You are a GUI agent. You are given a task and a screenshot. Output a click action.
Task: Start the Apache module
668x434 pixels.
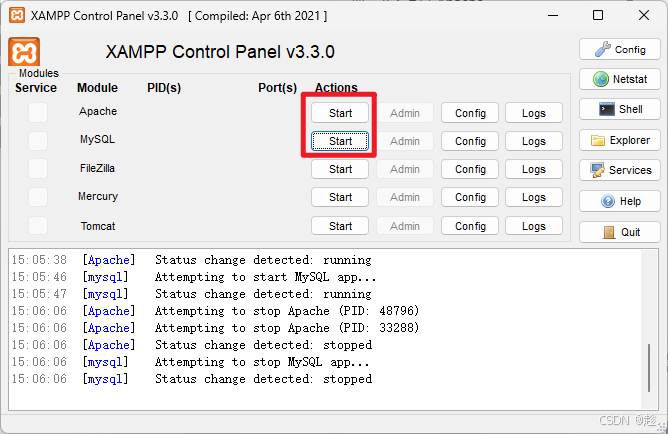340,113
